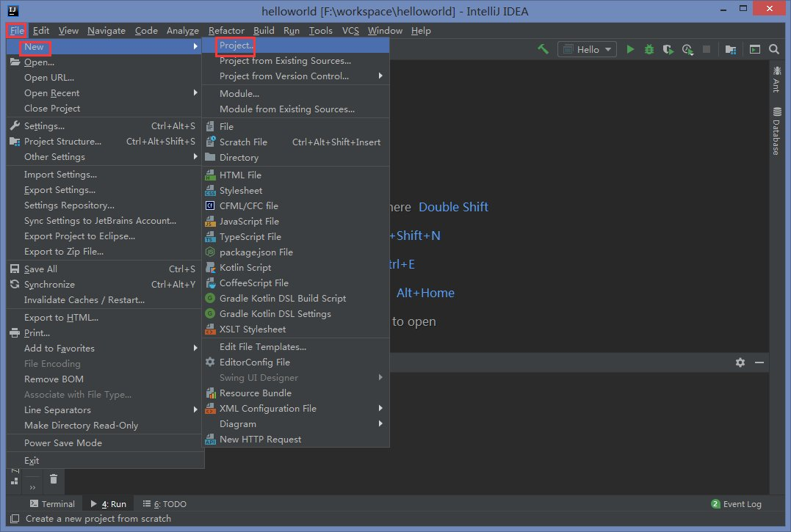Viewport: 791px width, 532px height.
Task: Open the Event Log button
Action: pyautogui.click(x=736, y=504)
